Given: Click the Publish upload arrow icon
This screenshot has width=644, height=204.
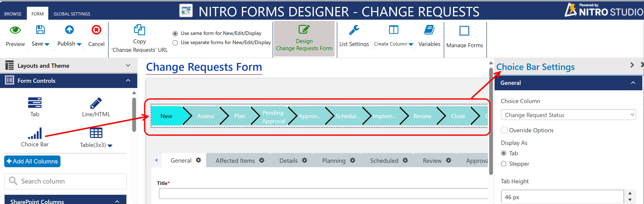Looking at the screenshot, I should click(69, 30).
